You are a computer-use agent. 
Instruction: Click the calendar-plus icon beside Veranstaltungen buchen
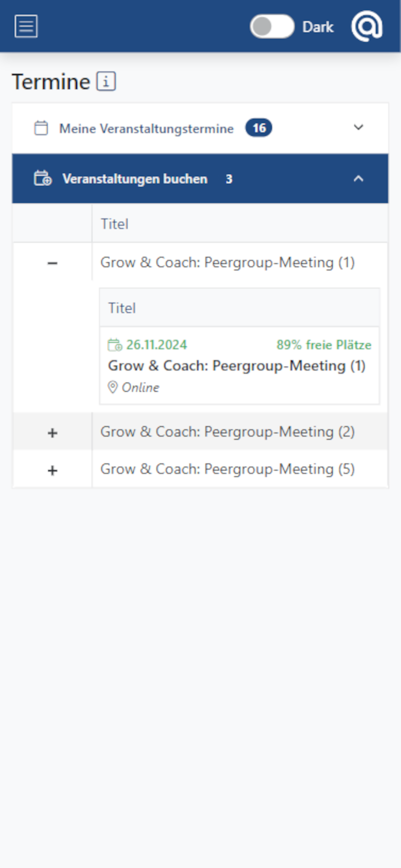[43, 178]
